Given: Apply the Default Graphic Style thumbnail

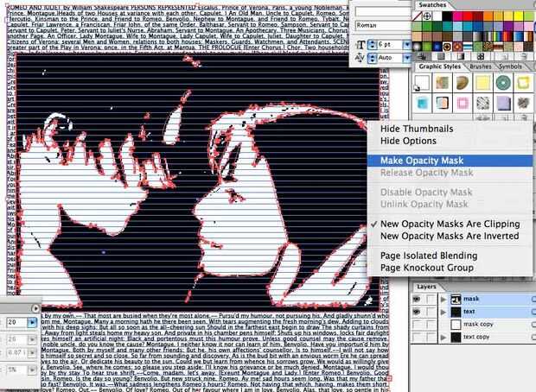Looking at the screenshot, I should (421, 83).
